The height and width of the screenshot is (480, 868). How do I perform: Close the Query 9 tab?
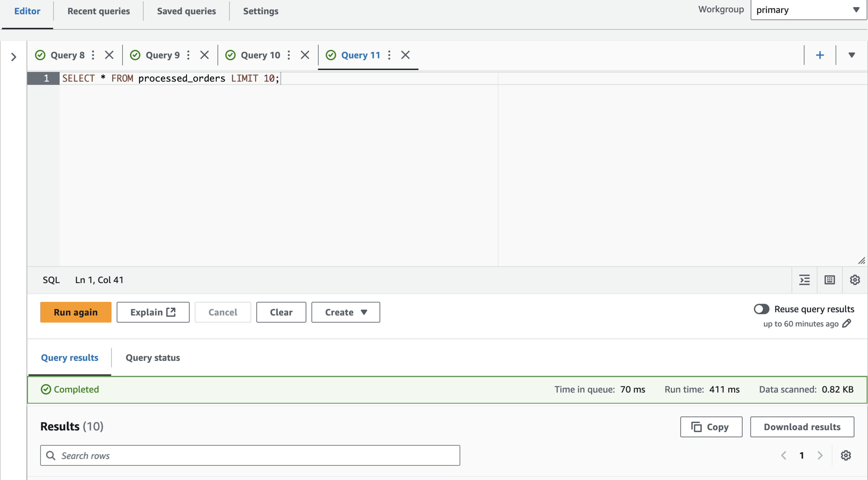[x=204, y=55]
